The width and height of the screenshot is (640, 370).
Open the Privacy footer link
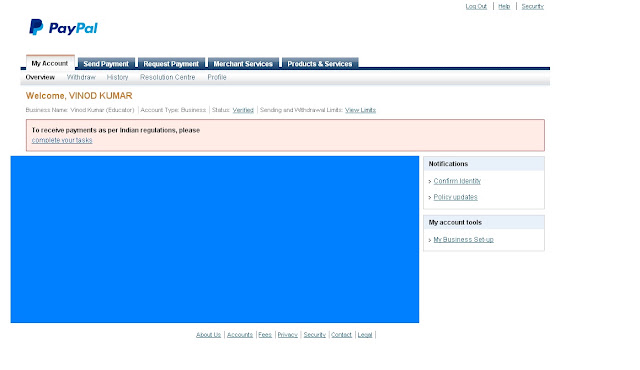coord(288,335)
